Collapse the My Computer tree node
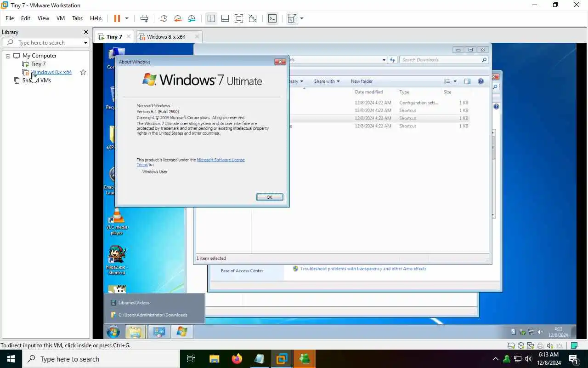The height and width of the screenshot is (368, 588). [x=8, y=56]
